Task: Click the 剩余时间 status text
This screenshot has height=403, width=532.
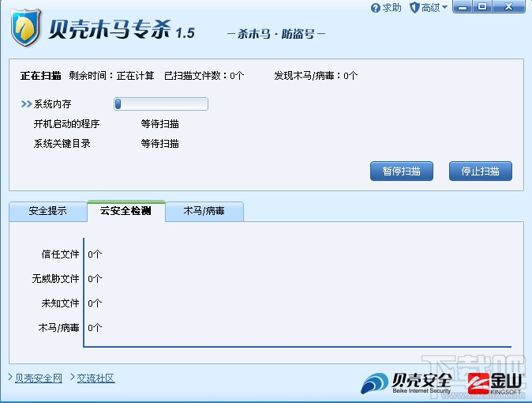Action: pos(111,75)
